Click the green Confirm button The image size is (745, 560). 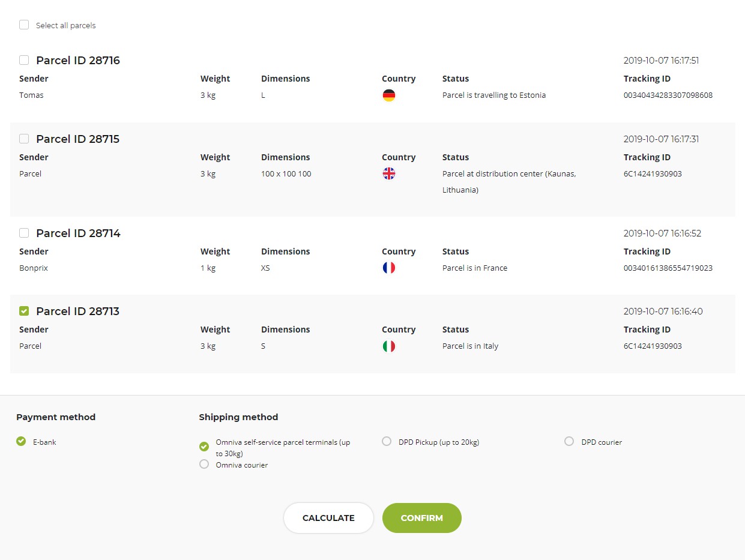[421, 518]
